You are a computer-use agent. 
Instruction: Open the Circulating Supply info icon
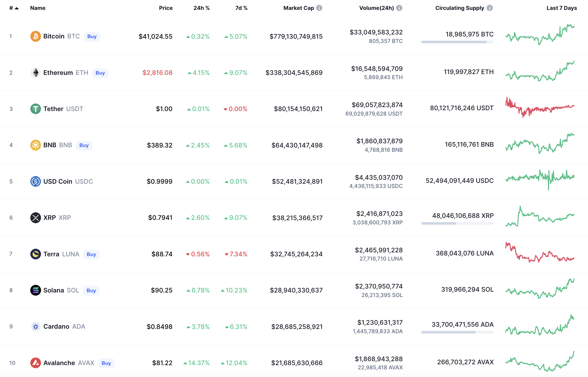point(490,8)
